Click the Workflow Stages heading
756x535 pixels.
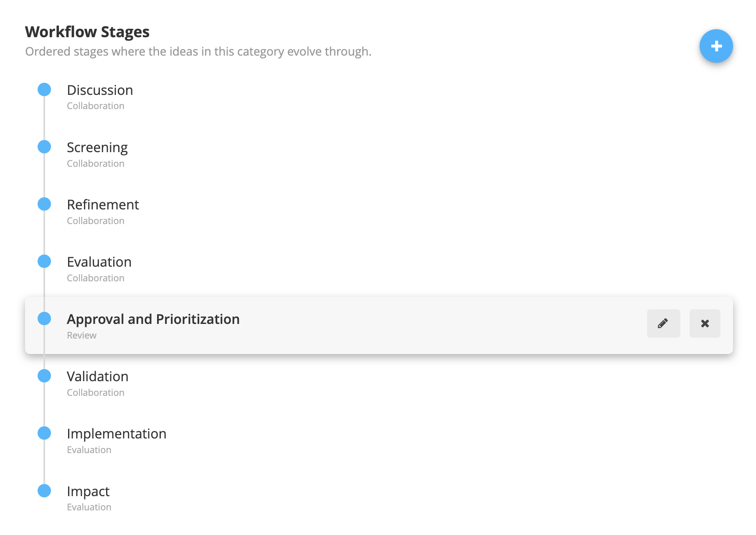pos(87,32)
